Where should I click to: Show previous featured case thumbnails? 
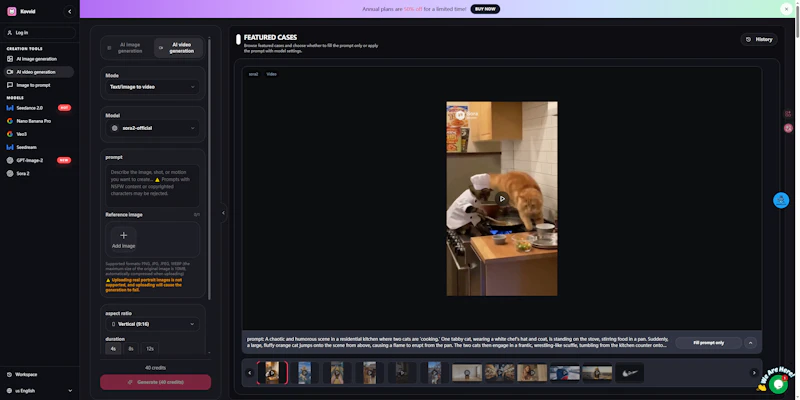coord(249,373)
